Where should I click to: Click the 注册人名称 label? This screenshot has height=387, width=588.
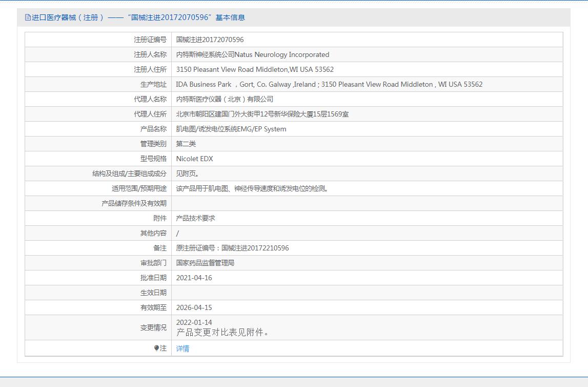[150, 54]
